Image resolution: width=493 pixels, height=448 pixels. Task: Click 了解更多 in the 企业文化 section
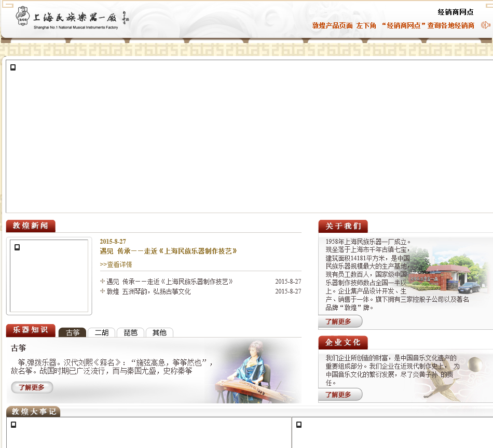pos(339,395)
